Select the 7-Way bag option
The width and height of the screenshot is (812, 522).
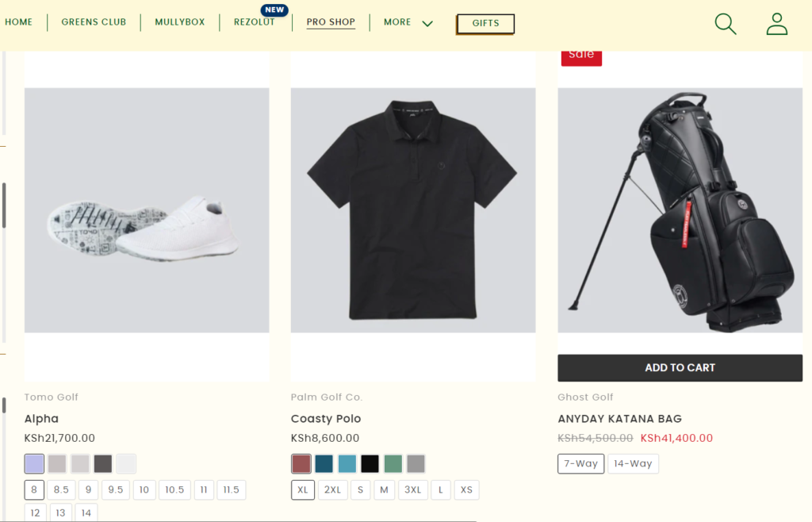pos(580,463)
